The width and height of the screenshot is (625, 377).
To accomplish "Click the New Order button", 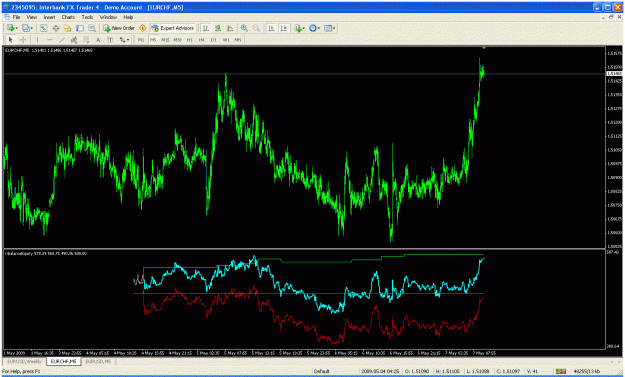I will click(119, 28).
